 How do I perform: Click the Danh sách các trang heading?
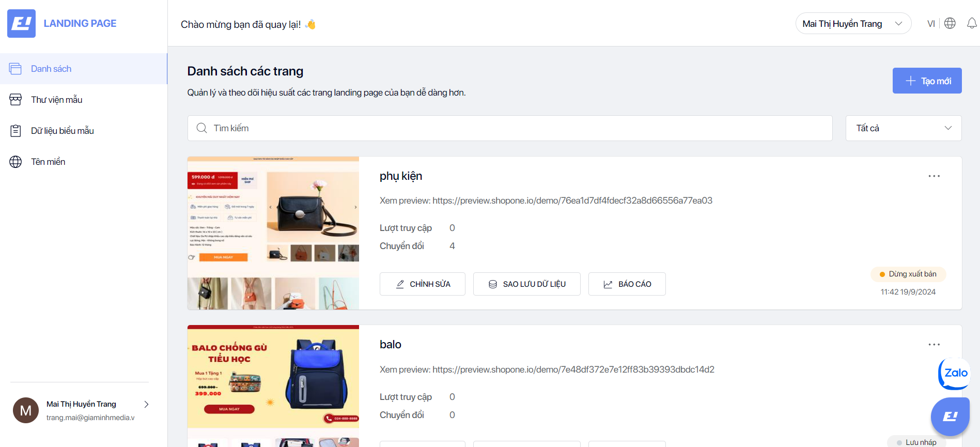click(x=245, y=71)
